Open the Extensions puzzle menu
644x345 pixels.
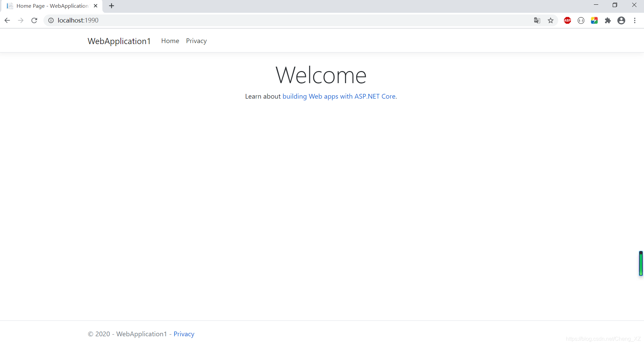608,21
